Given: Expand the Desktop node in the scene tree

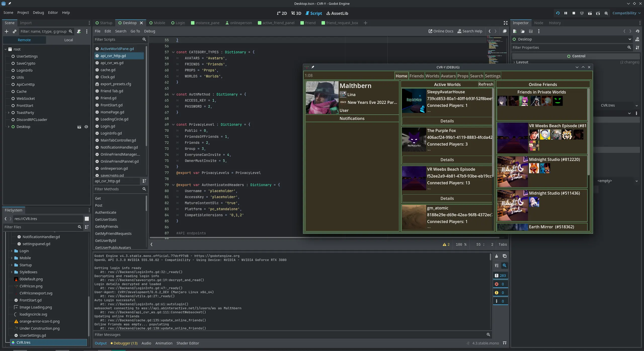Looking at the screenshot, I should (9, 127).
